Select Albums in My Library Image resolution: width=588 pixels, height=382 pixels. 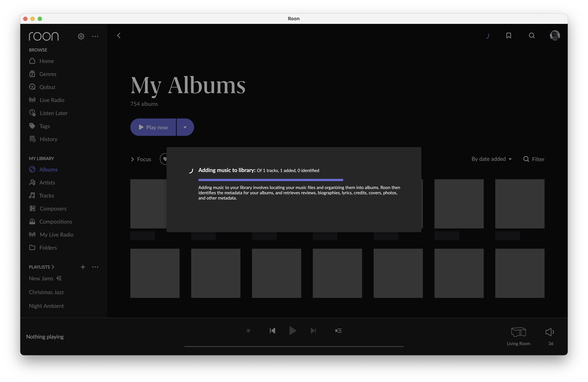point(43,169)
